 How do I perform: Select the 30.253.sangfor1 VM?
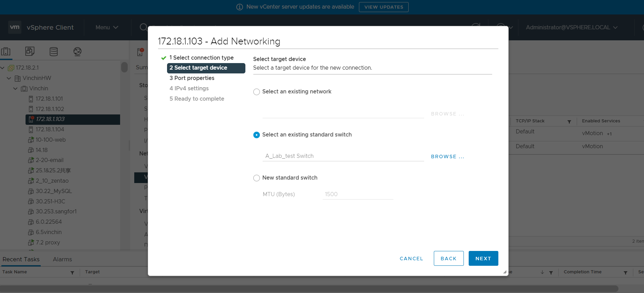[x=56, y=212]
